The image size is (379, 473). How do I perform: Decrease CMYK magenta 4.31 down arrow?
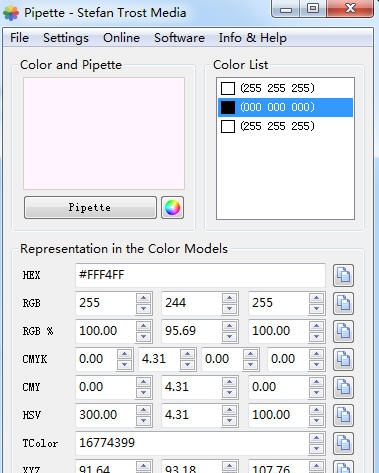(188, 365)
